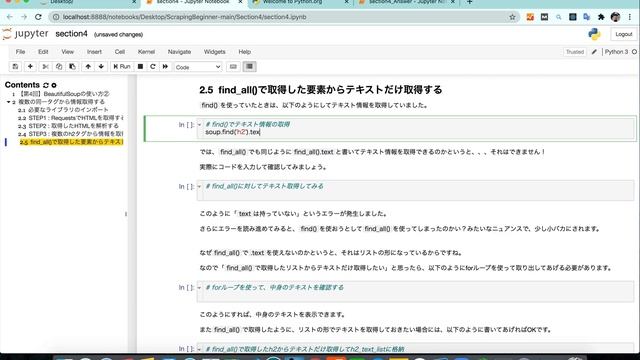Open the Google Translate extension icon
Viewport: 640px width, 360px height.
pyautogui.click(x=587, y=17)
